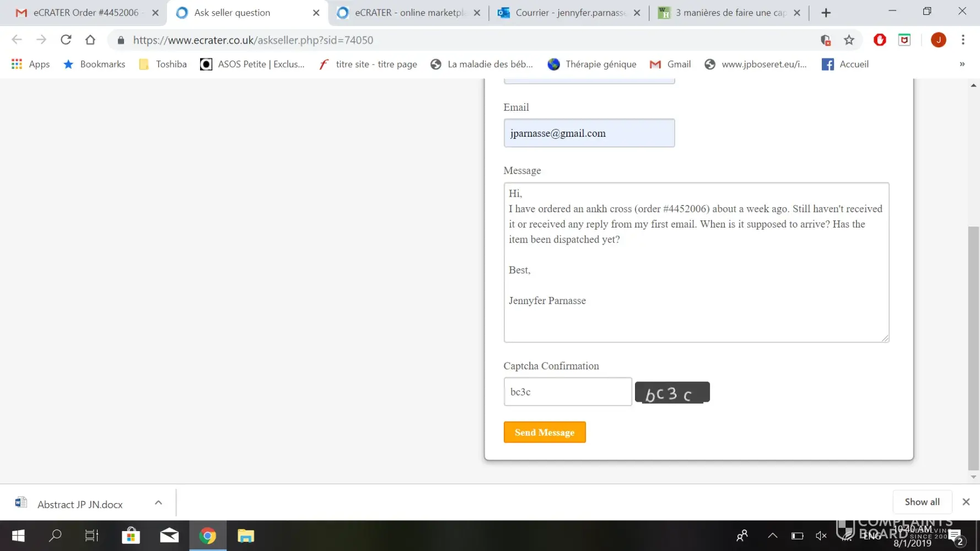Click the page vertical scrollbar thumb
The image size is (980, 551).
(x=973, y=348)
